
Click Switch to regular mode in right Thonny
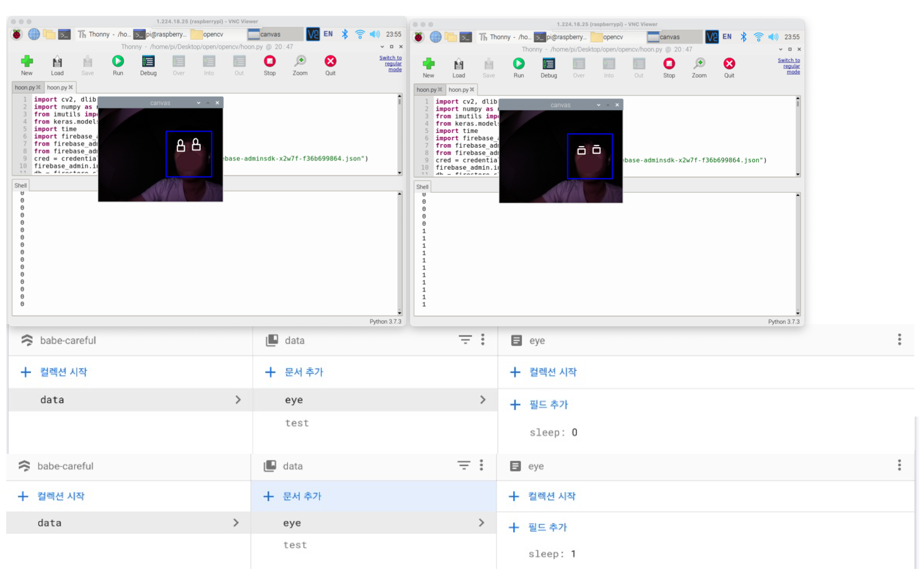789,66
